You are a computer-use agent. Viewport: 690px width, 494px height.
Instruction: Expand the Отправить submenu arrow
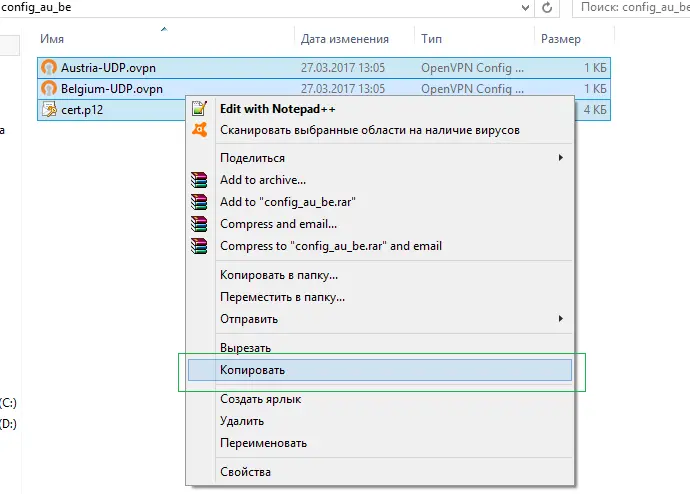[561, 318]
